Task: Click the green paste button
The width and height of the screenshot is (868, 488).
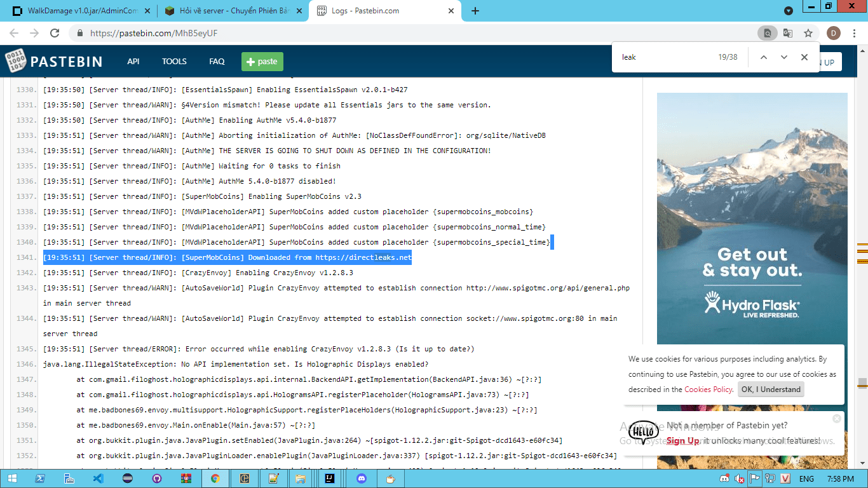Action: coord(262,62)
